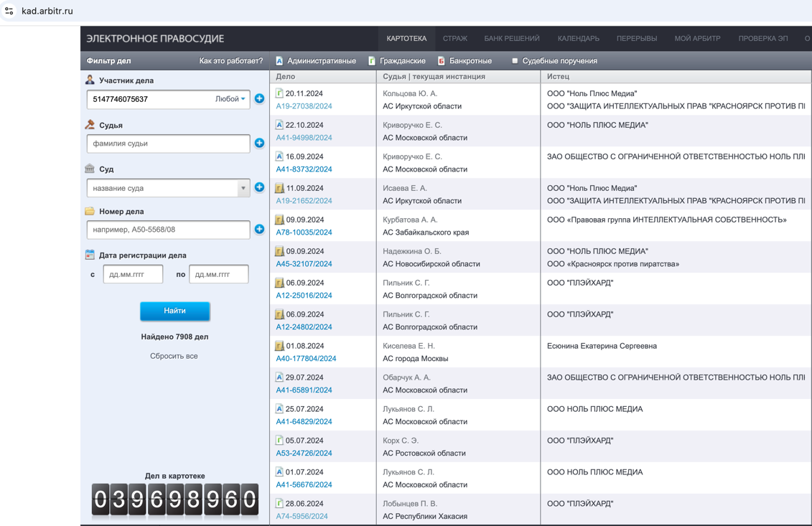The height and width of the screenshot is (526, 812).
Task: Add another court with plus icon
Action: 259,187
